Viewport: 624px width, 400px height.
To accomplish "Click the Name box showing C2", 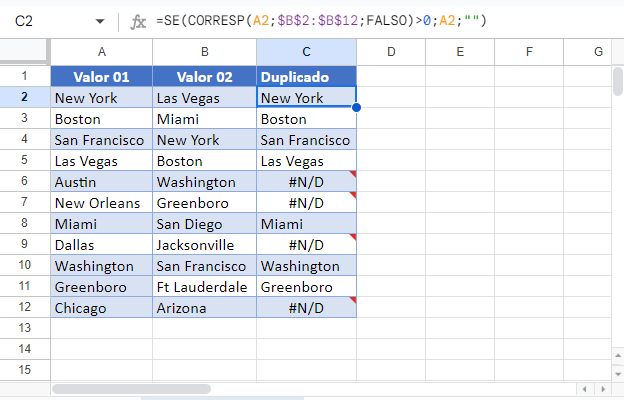I will (24, 21).
